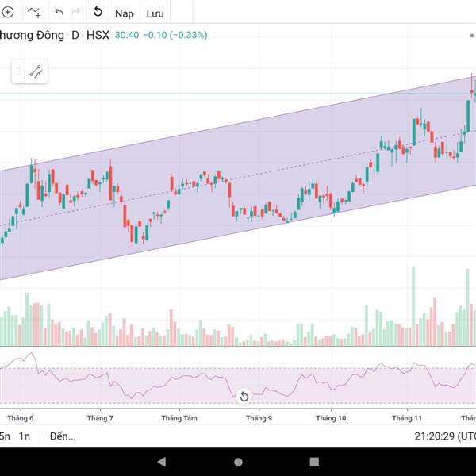476x476 pixels.
Task: Open the Đến... go-to date button
Action: pos(63,436)
